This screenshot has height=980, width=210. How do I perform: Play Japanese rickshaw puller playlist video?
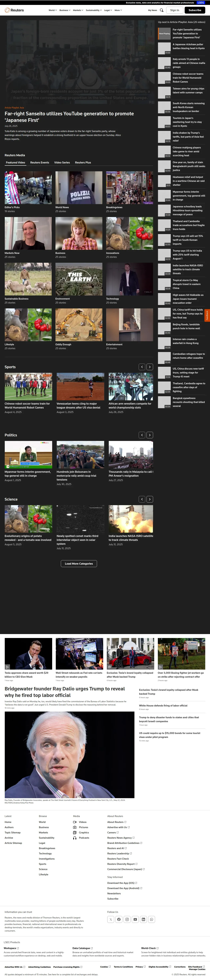click(x=182, y=48)
